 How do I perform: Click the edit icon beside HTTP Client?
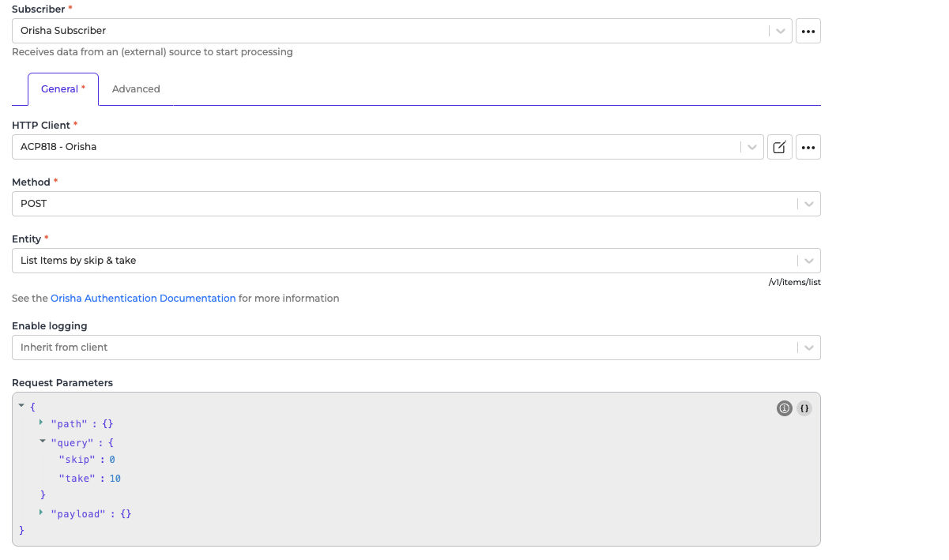(779, 147)
